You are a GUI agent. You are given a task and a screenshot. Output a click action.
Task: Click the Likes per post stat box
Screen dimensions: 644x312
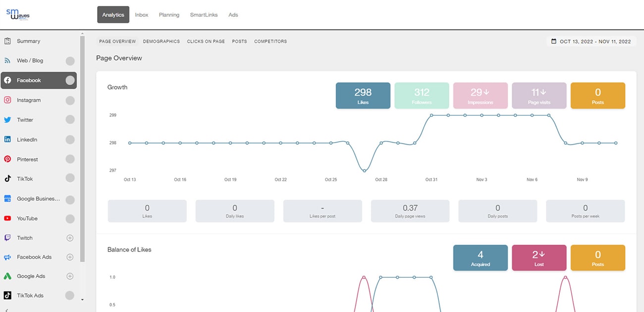pyautogui.click(x=322, y=211)
